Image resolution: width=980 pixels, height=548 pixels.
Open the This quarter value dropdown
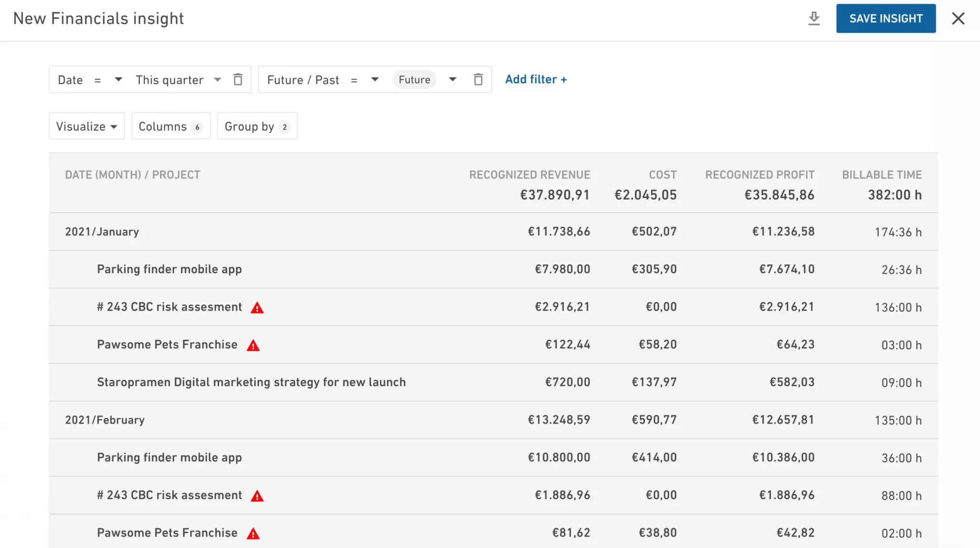[x=218, y=79]
